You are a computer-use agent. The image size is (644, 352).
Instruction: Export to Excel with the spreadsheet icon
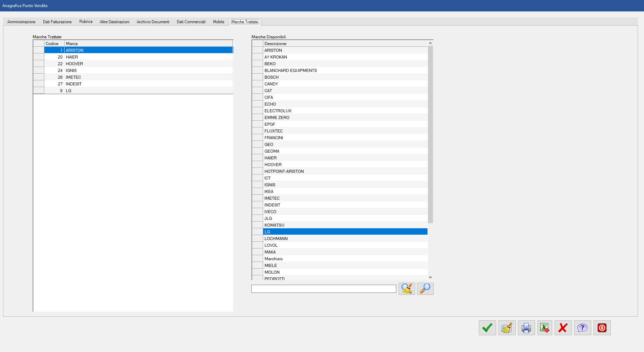click(545, 328)
